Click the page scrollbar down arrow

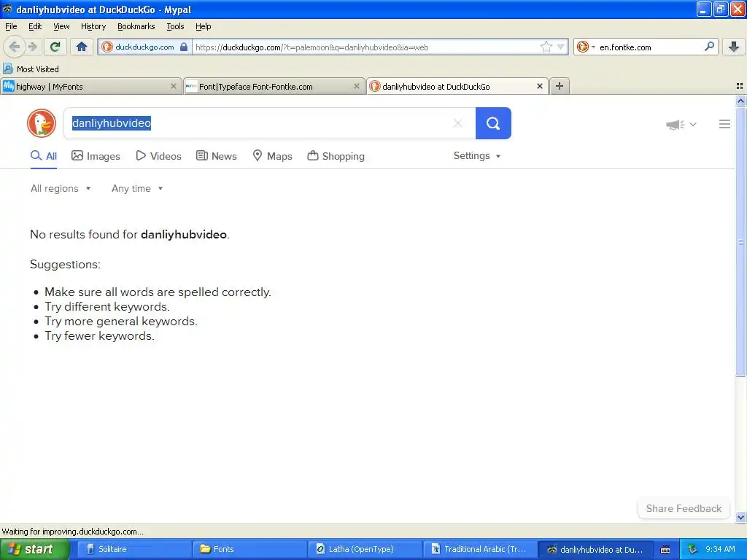pyautogui.click(x=740, y=517)
